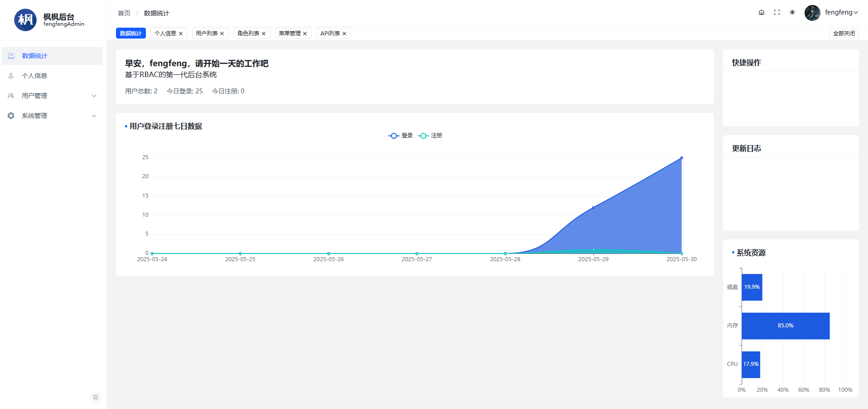Click the 全部关闭 button

click(x=844, y=34)
